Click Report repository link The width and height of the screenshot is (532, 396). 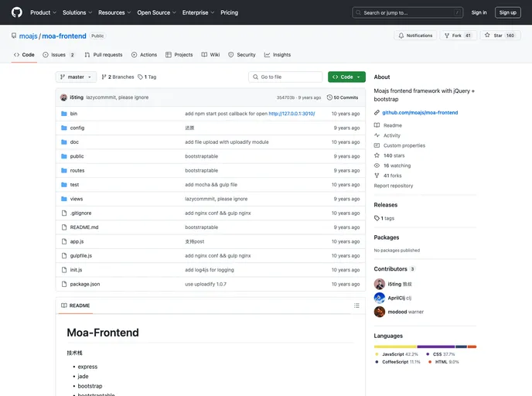394,186
